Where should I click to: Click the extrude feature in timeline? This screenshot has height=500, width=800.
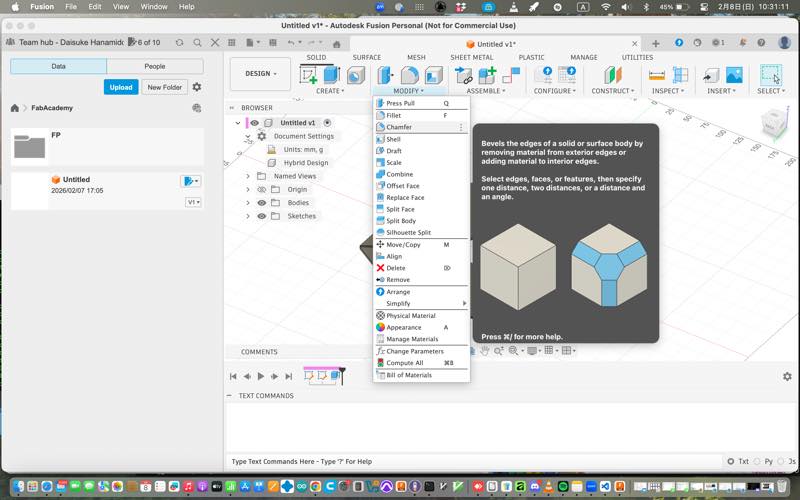pyautogui.click(x=335, y=376)
